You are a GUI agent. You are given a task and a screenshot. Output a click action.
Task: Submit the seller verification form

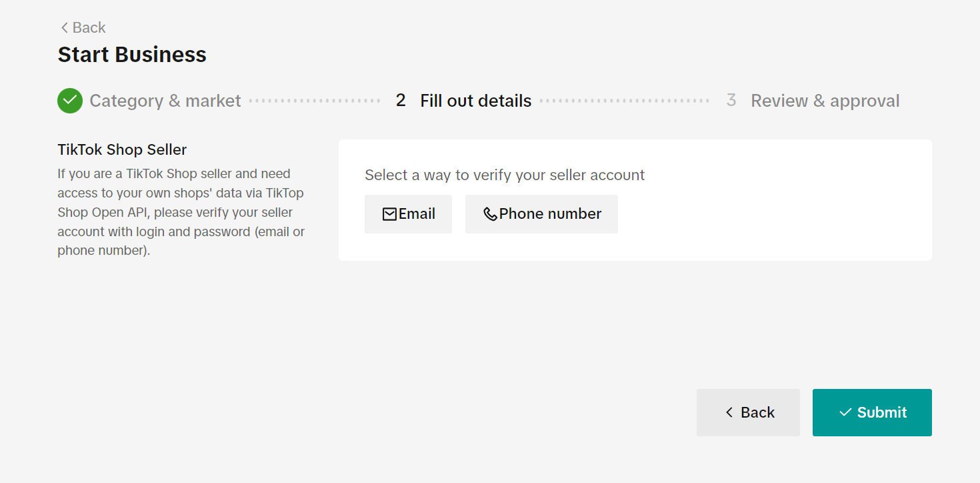[x=872, y=412]
